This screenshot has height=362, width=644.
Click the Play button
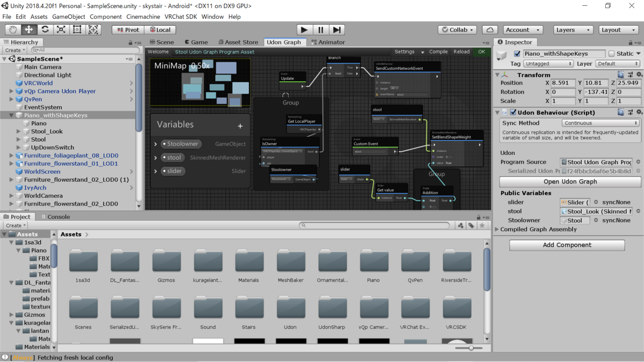click(x=304, y=30)
